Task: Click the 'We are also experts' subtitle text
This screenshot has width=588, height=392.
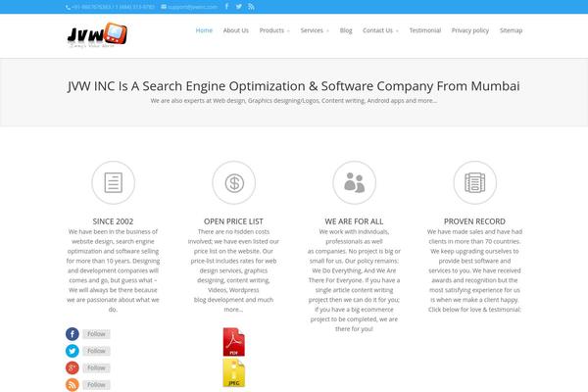Action: (x=294, y=101)
